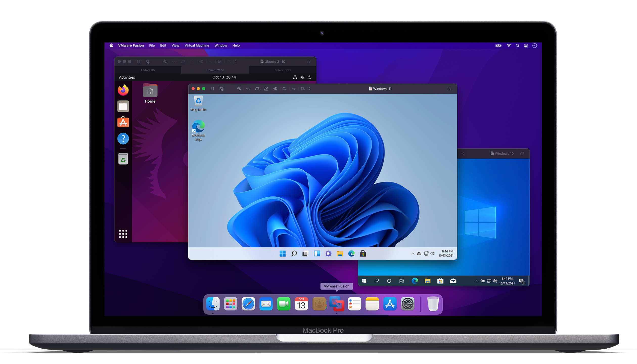The image size is (637, 364).
Task: Switch to the Fedora 35 tab
Action: point(148,70)
